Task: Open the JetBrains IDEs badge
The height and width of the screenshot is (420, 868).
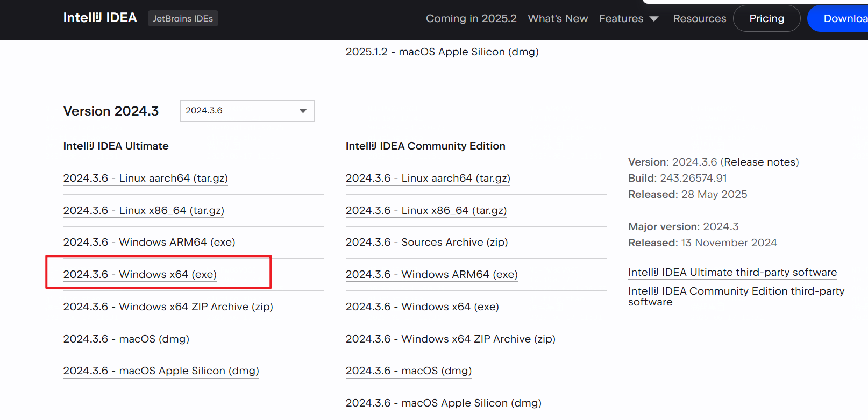Action: tap(183, 18)
